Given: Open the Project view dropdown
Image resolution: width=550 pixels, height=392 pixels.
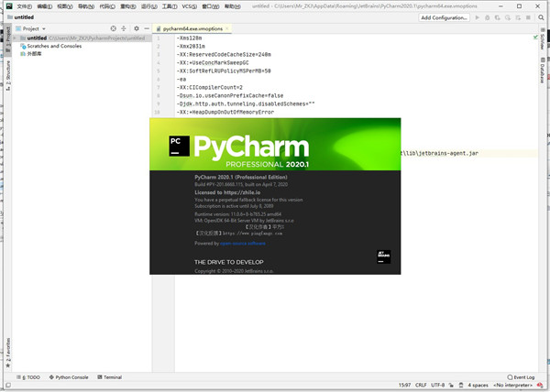Looking at the screenshot, I should tap(31, 28).
